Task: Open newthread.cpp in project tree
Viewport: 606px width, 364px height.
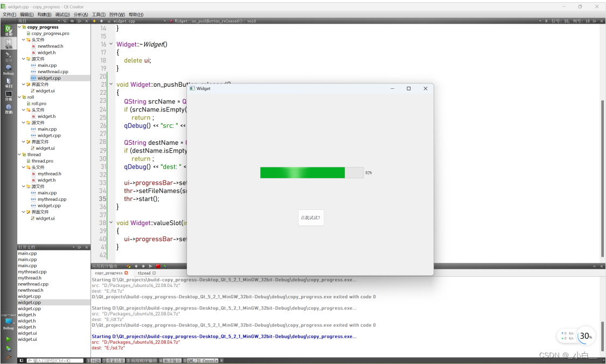Action: (53, 72)
